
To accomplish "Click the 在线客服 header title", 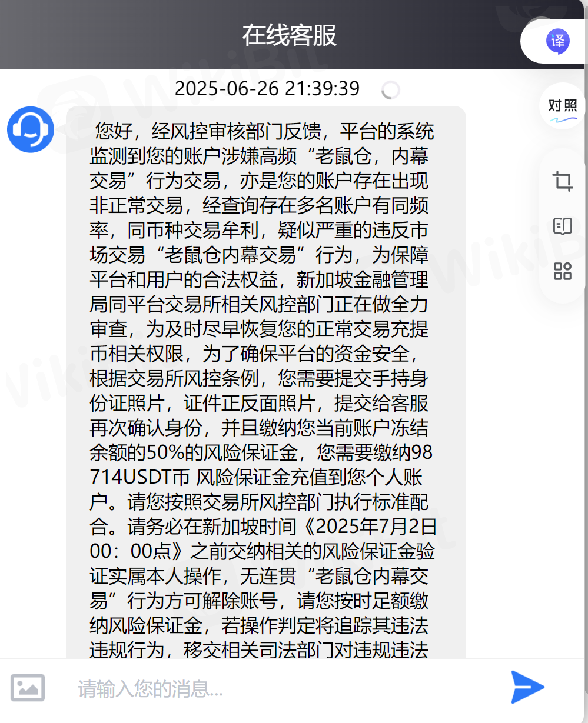I will pos(290,35).
